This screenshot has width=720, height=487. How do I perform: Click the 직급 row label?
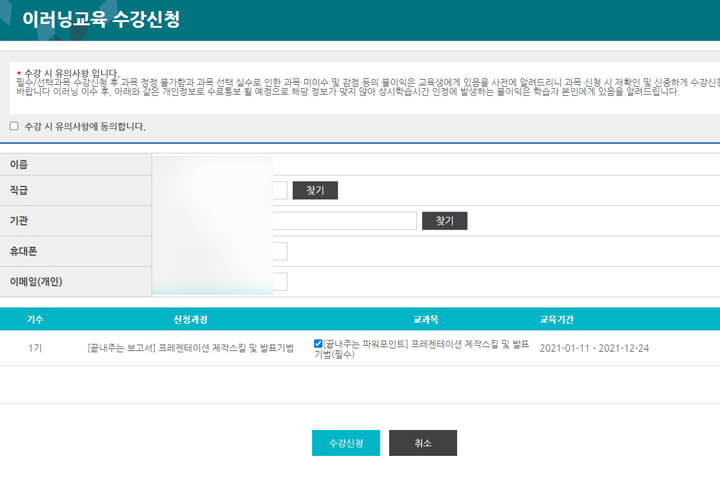coord(19,190)
